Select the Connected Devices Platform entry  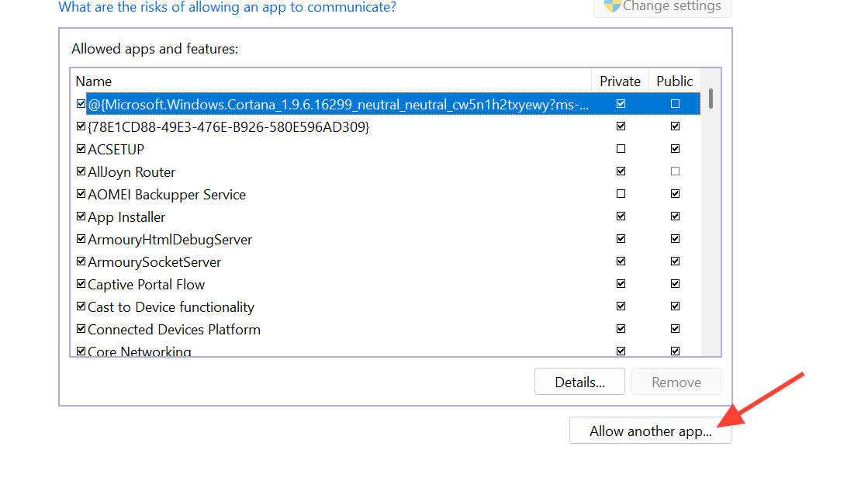[174, 330]
